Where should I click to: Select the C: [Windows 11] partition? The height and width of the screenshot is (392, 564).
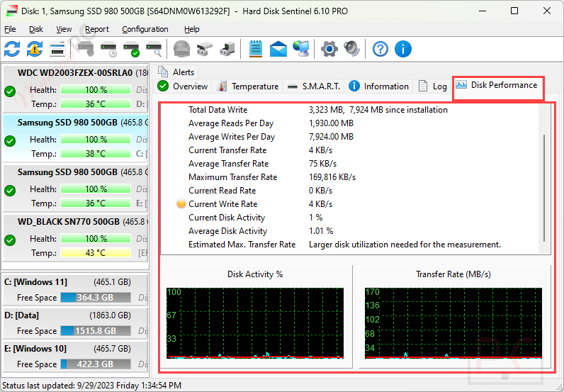(75, 290)
